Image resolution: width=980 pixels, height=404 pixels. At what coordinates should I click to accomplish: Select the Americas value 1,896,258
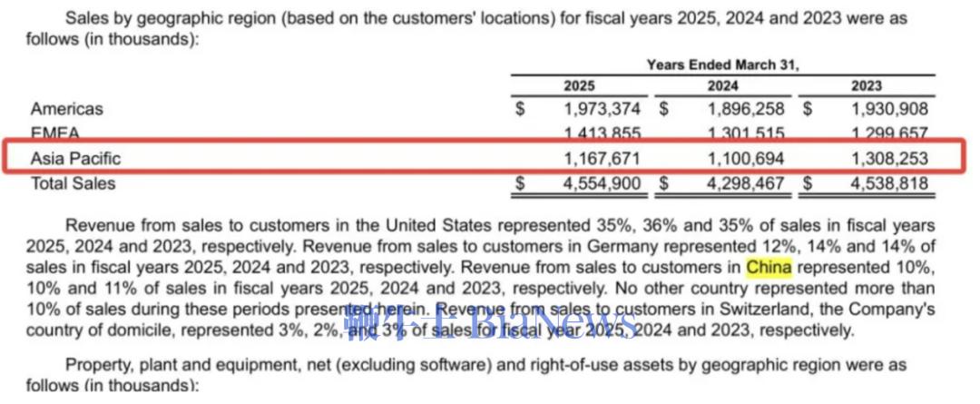coord(746,109)
